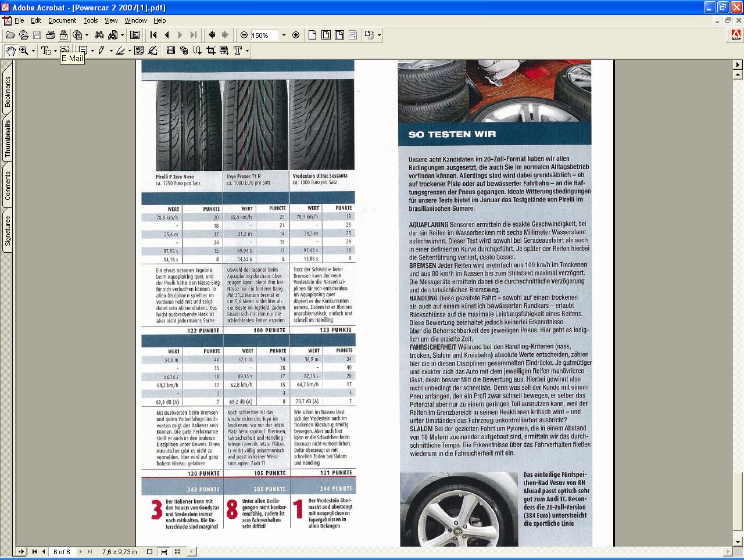This screenshot has height=560, width=744.
Task: Open the Help menu
Action: point(160,20)
